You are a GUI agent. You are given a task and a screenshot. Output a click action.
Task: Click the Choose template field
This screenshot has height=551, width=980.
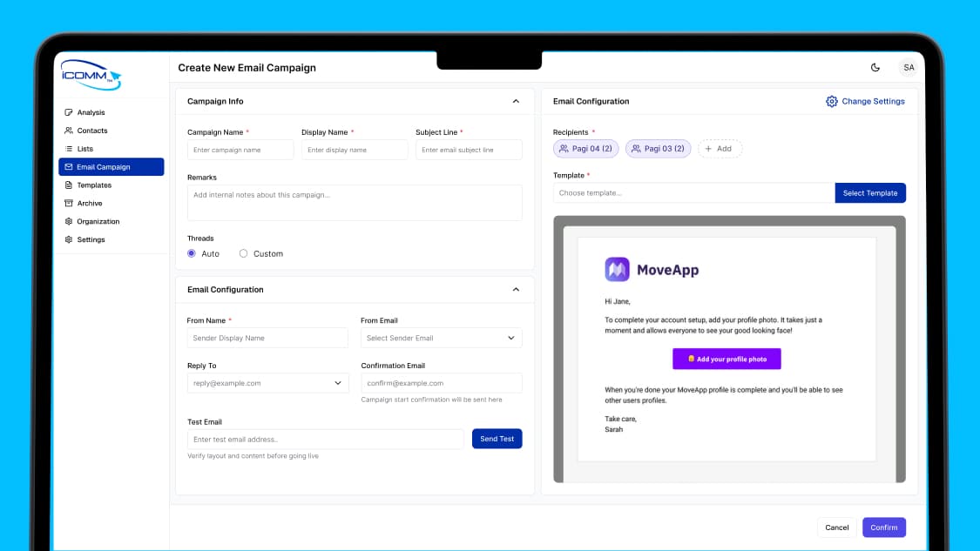point(693,193)
